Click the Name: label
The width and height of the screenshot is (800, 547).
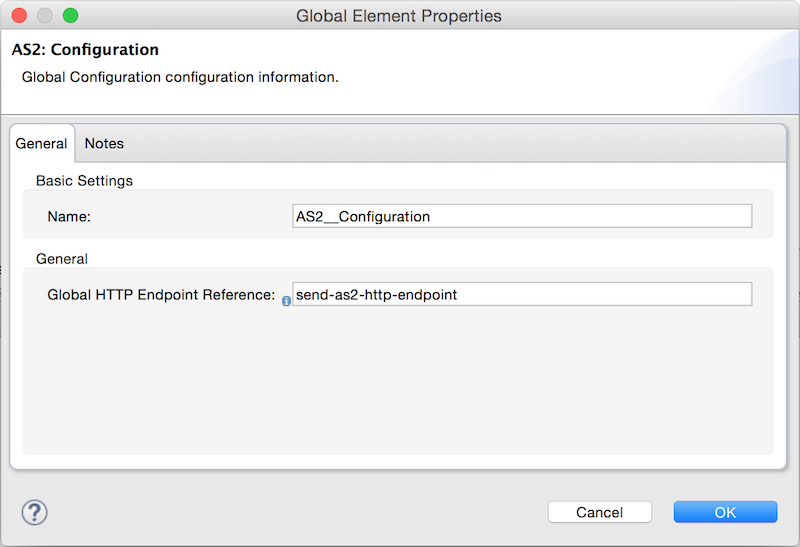(x=69, y=216)
